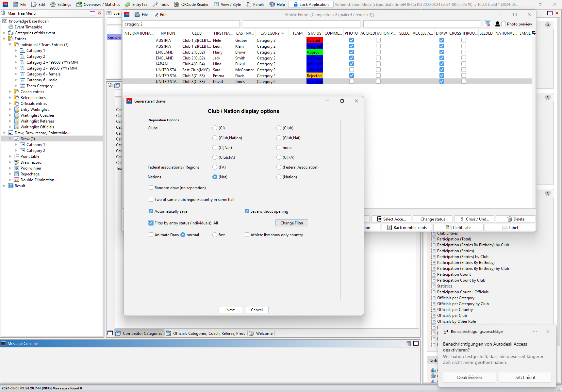The width and height of the screenshot is (562, 392).
Task: Click Pool winner tree icon
Action: (x=17, y=168)
